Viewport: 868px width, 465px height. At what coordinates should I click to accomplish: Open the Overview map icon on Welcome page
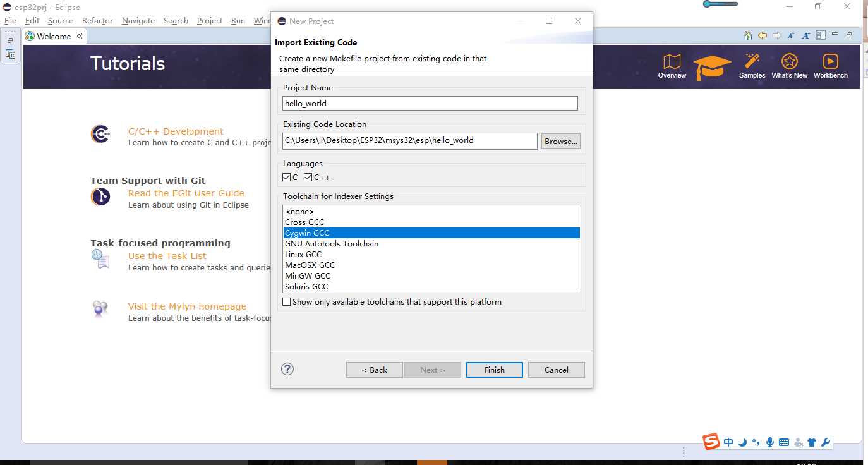[672, 62]
